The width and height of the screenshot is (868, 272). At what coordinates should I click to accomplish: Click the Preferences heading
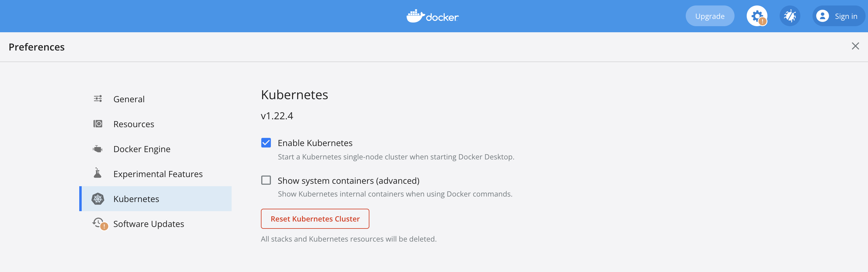pos(37,47)
